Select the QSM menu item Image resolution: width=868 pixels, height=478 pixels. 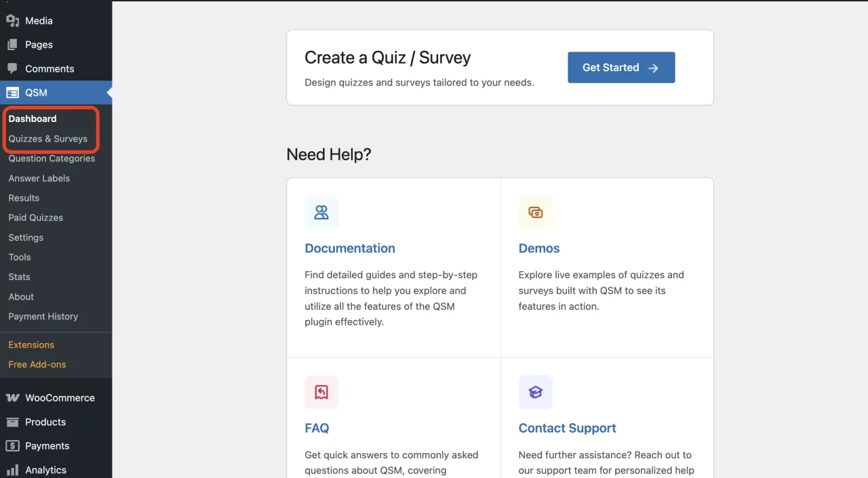coord(56,93)
